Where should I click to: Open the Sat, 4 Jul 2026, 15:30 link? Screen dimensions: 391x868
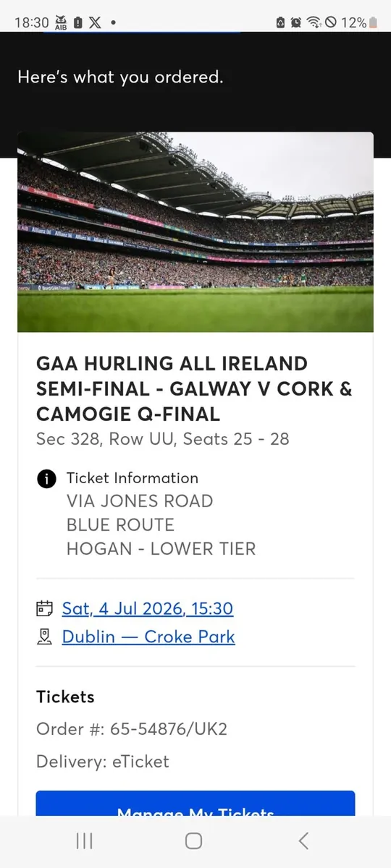tap(148, 608)
